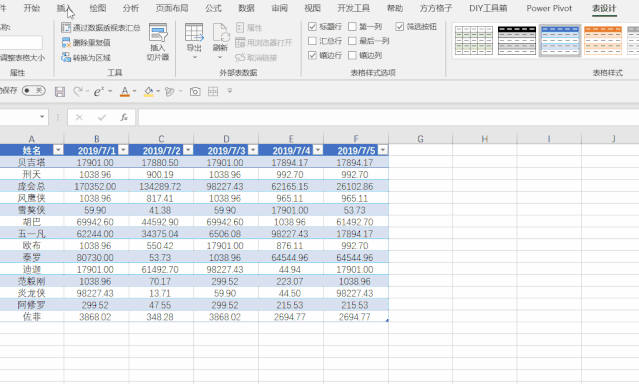This screenshot has height=384, width=639.
Task: Check the Banded Columns (镶边列) checkbox
Action: pyautogui.click(x=353, y=55)
